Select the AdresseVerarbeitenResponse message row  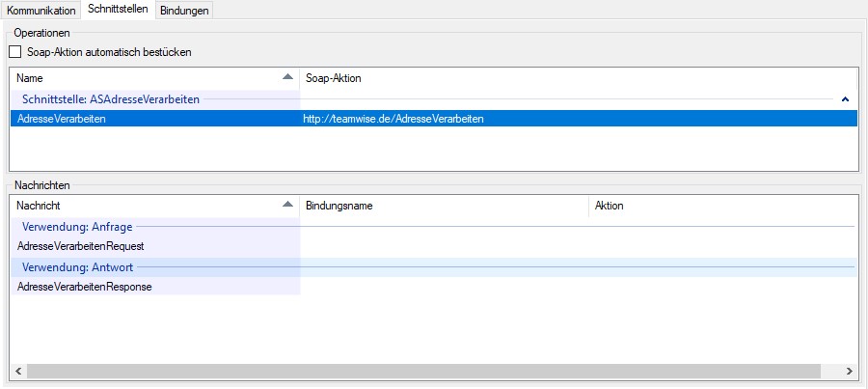pos(84,287)
